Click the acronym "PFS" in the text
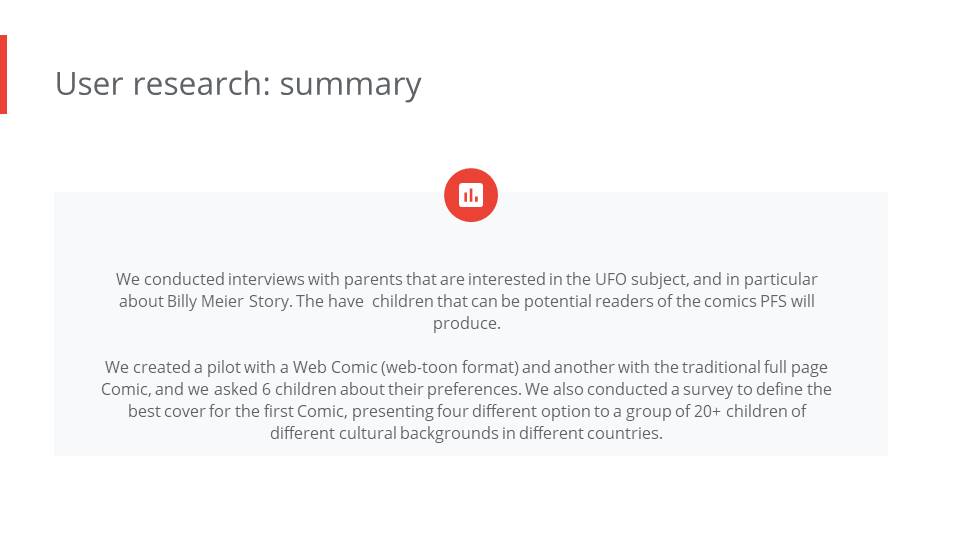This screenshot has height=540, width=960. 773,301
